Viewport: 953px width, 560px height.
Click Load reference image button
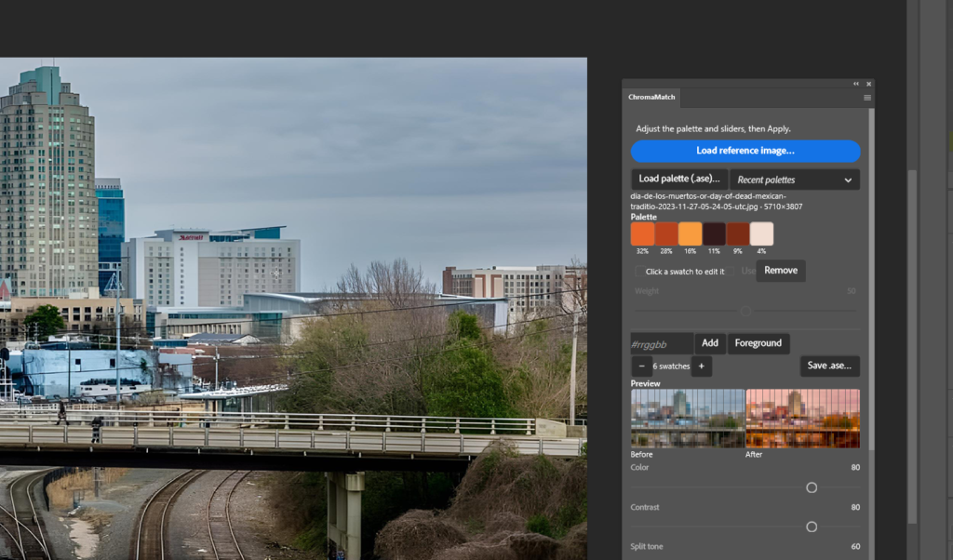(x=745, y=151)
